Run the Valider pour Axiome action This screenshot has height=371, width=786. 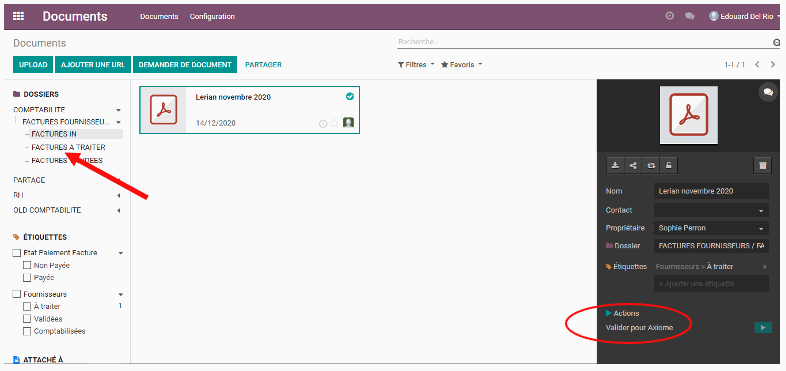pos(762,327)
